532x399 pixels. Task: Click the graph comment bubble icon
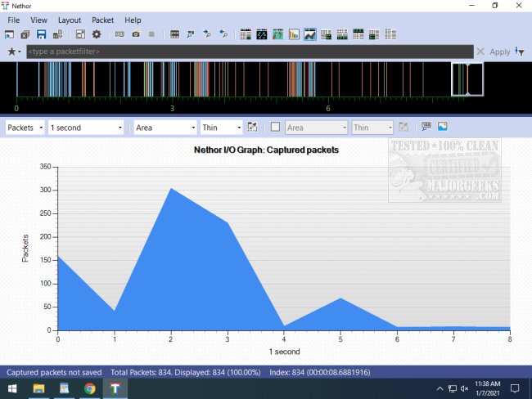click(x=426, y=127)
